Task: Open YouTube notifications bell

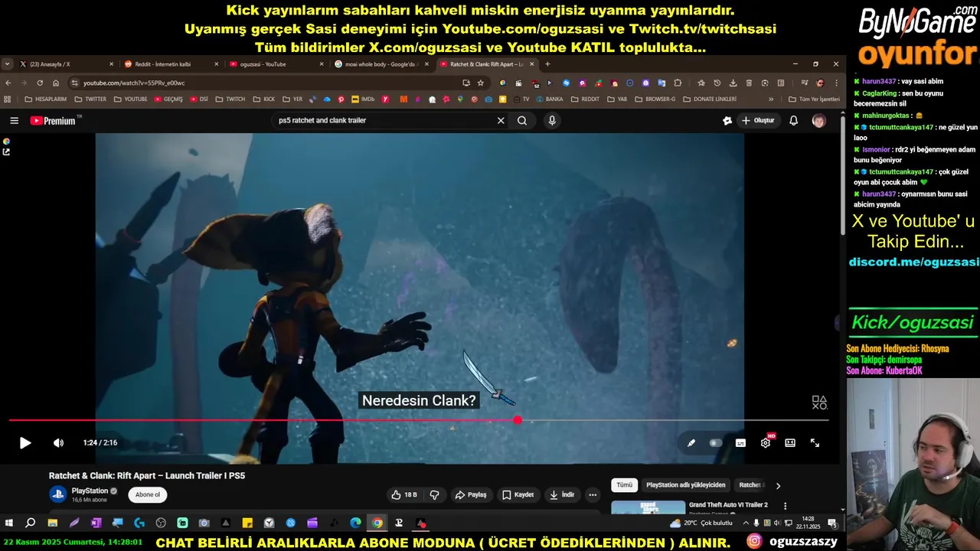Action: (x=794, y=120)
